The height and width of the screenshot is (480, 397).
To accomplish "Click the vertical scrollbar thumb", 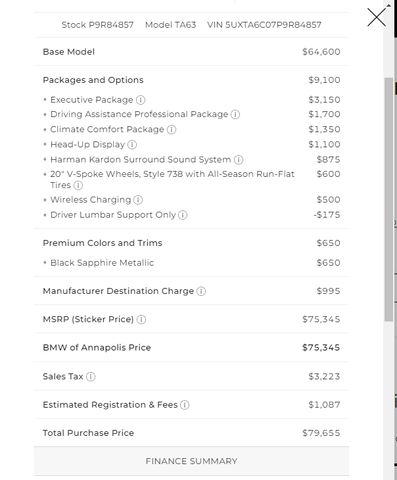I will point(389,199).
